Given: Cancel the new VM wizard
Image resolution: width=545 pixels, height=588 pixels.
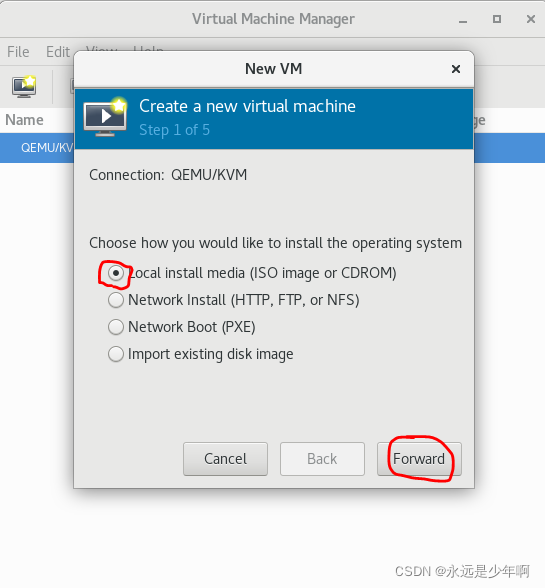Looking at the screenshot, I should coord(225,459).
